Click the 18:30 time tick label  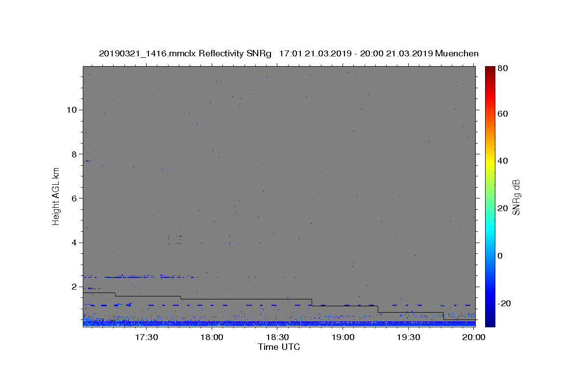[x=277, y=337]
